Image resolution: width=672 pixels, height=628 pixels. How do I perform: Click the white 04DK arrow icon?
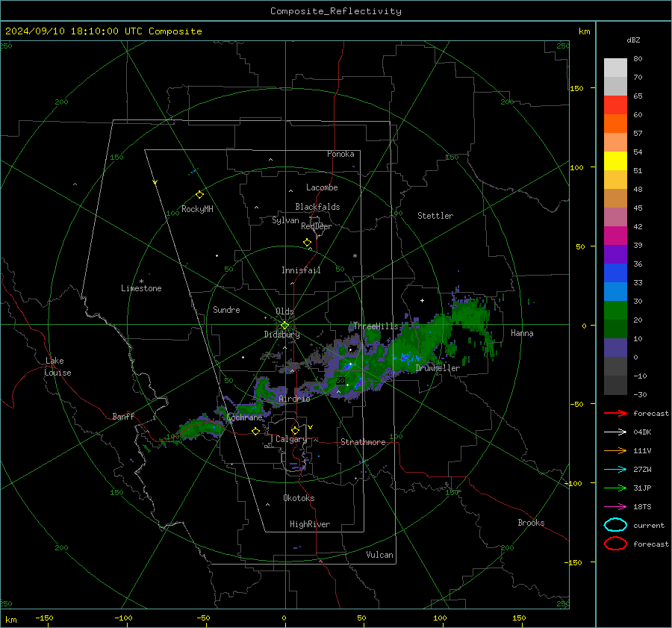615,432
